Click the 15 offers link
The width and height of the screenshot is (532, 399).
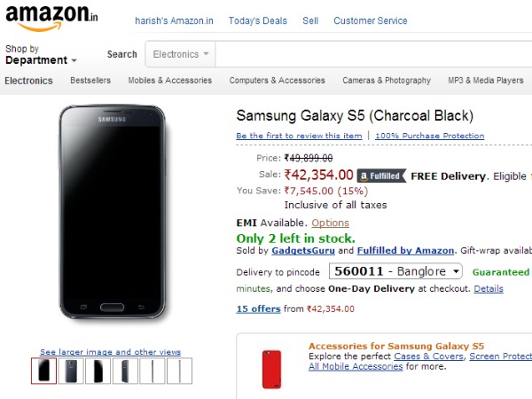(x=257, y=309)
